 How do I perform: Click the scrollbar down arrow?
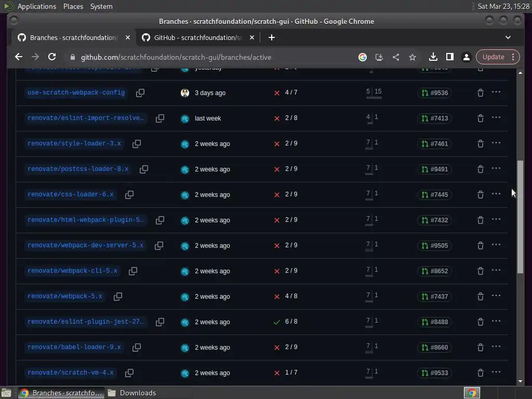(x=520, y=381)
